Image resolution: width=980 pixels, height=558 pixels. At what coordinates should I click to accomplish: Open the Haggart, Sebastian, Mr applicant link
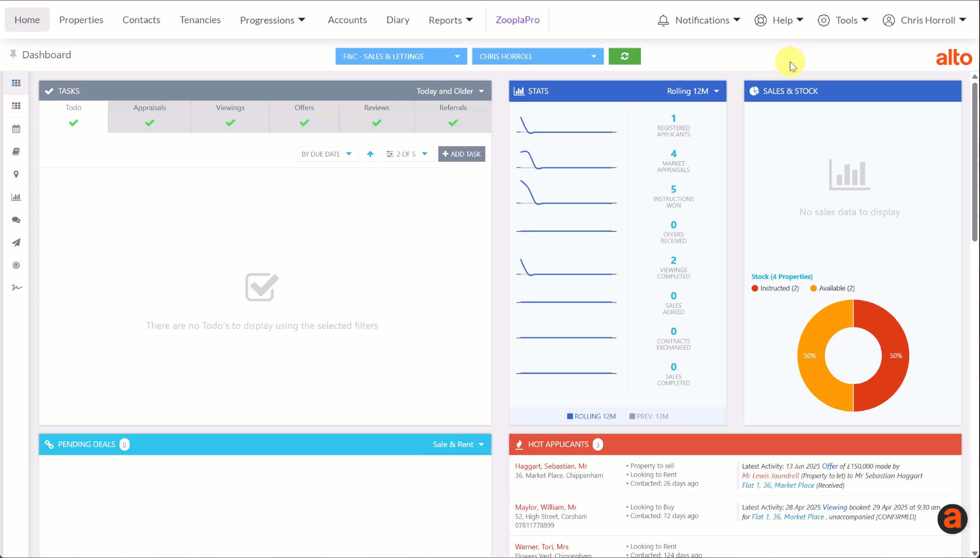click(551, 466)
